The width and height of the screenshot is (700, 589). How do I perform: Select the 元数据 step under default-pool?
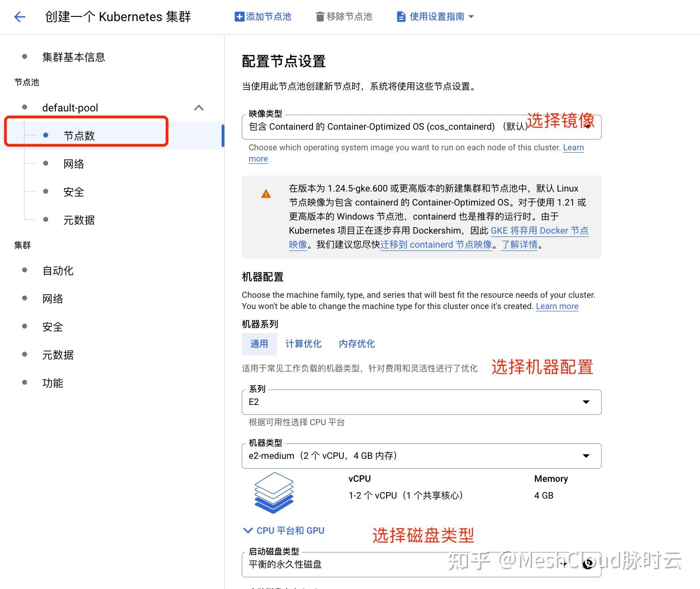(78, 220)
